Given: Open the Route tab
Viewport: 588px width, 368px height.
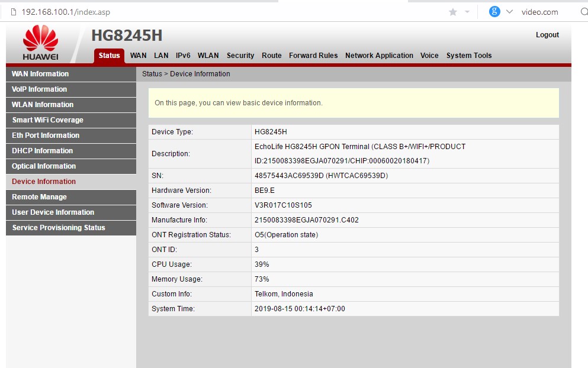Looking at the screenshot, I should click(x=272, y=56).
